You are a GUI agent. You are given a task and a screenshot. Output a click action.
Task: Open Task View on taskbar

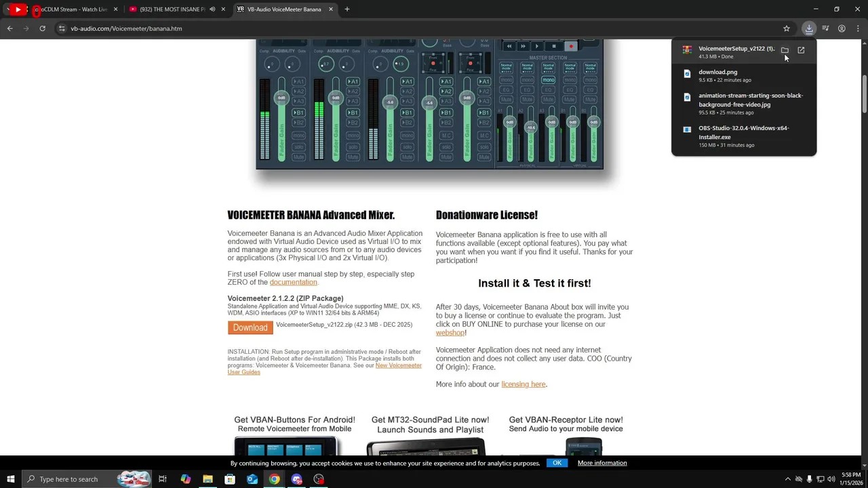pos(163,479)
